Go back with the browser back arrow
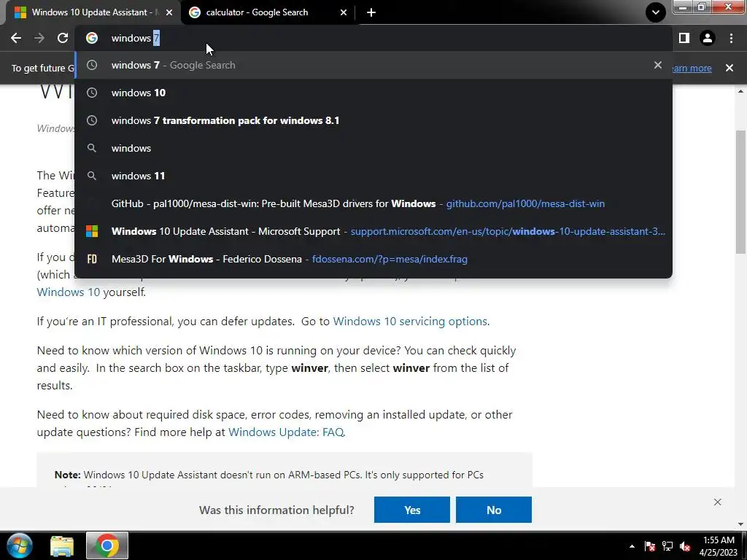 click(x=16, y=38)
